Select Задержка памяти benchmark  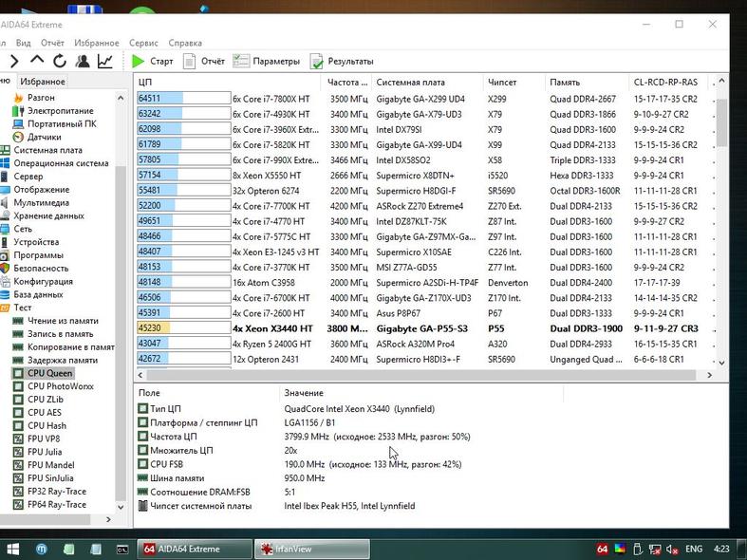point(63,361)
